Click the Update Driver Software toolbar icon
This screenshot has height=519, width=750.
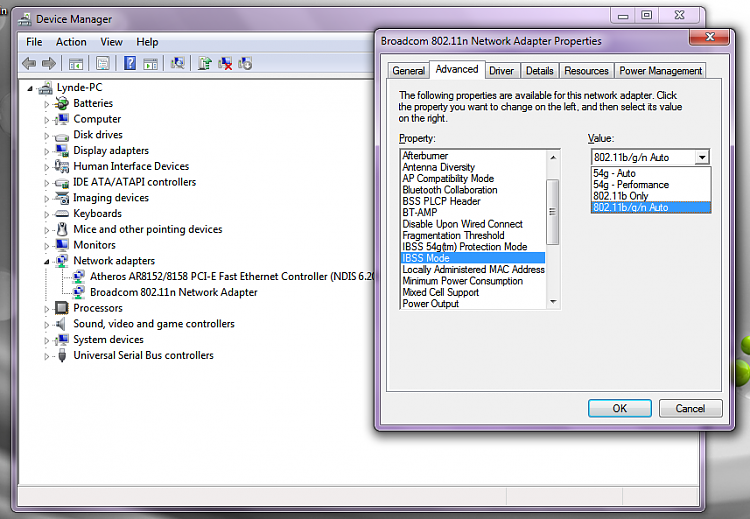205,63
